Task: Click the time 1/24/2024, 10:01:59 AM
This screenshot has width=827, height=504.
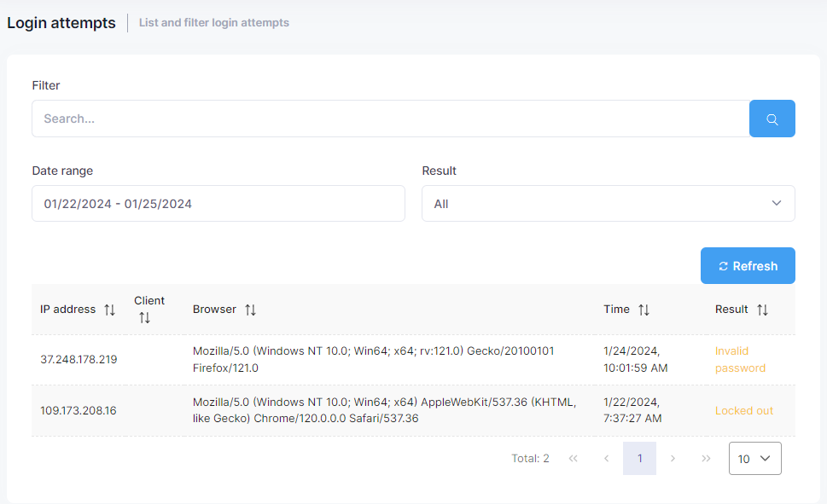Action: [636, 360]
